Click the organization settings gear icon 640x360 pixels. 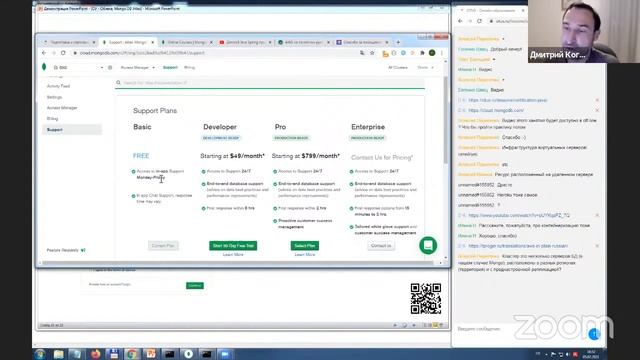(110, 67)
